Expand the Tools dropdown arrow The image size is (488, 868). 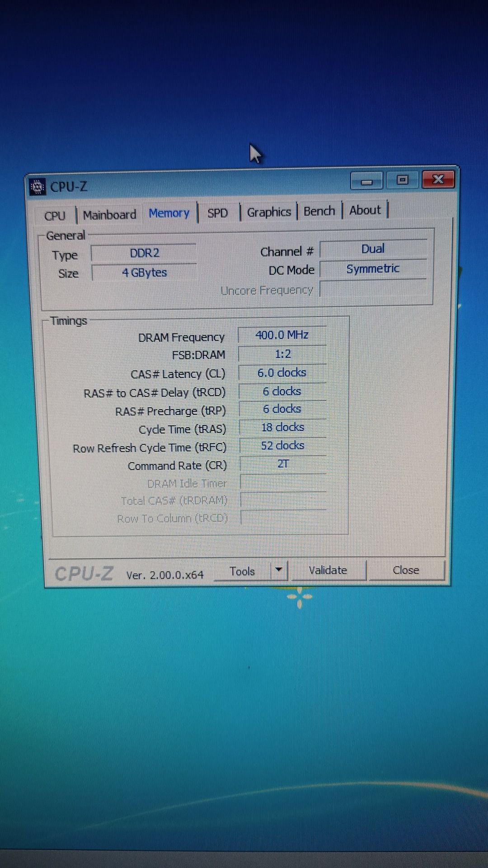[x=279, y=570]
